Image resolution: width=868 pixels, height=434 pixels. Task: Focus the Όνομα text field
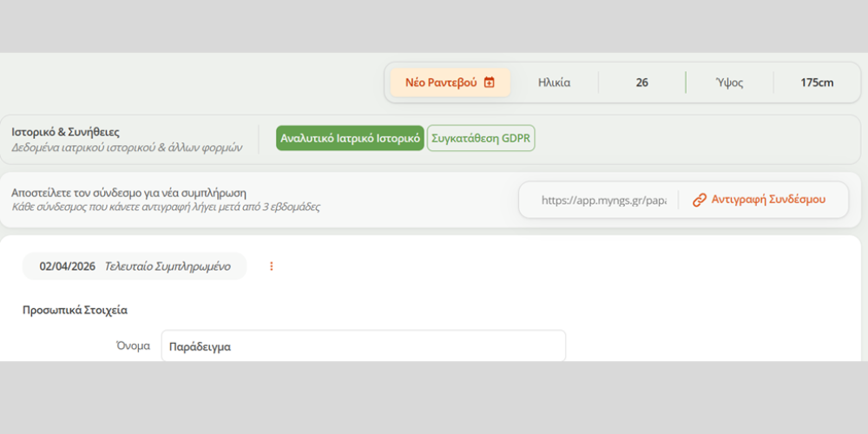[x=363, y=346]
